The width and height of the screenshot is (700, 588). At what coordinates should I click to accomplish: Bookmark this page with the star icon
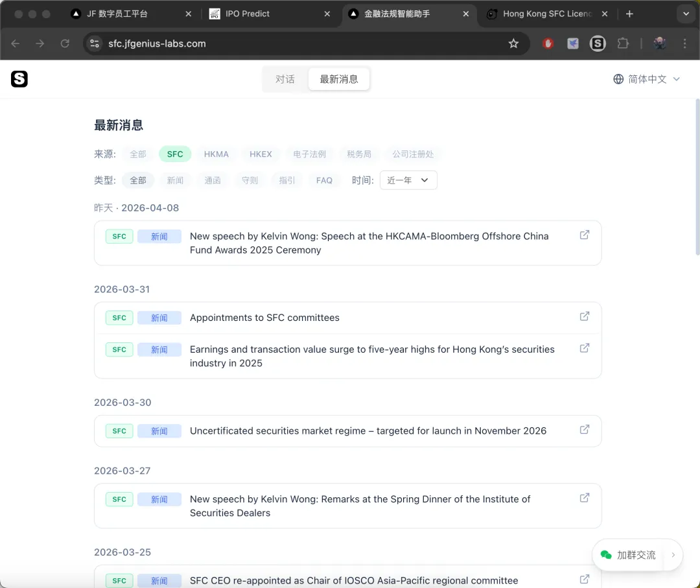[x=513, y=43]
